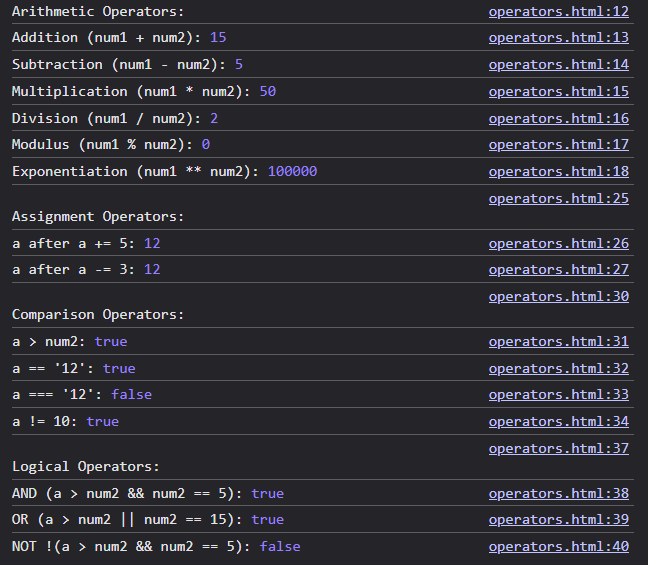Click the NOT !(a > num2 && num2 == 5) message
The width and height of the screenshot is (648, 565).
156,546
